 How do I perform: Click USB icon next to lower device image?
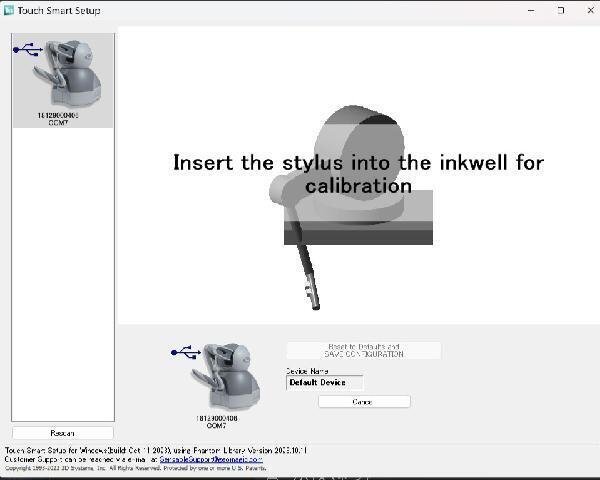(x=186, y=352)
